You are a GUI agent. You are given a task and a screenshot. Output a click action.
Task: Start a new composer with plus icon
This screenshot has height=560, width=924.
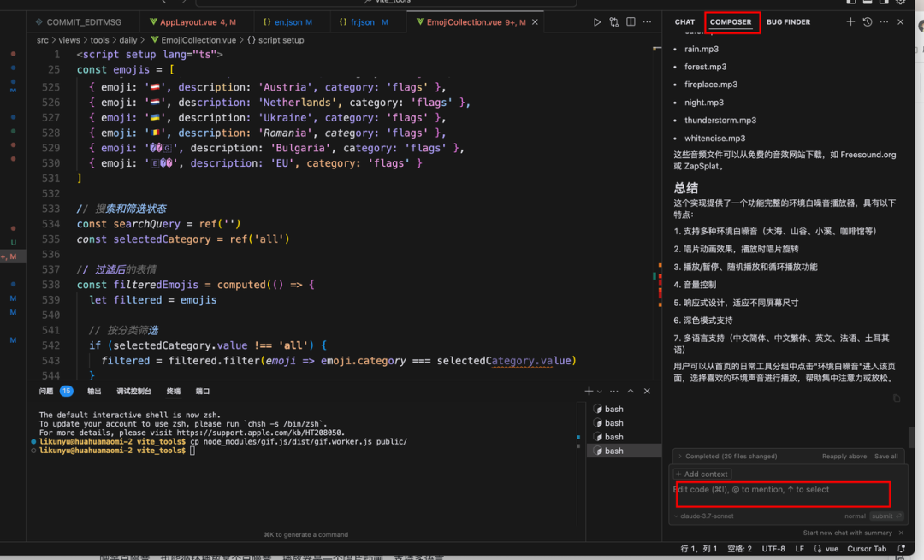(x=850, y=21)
